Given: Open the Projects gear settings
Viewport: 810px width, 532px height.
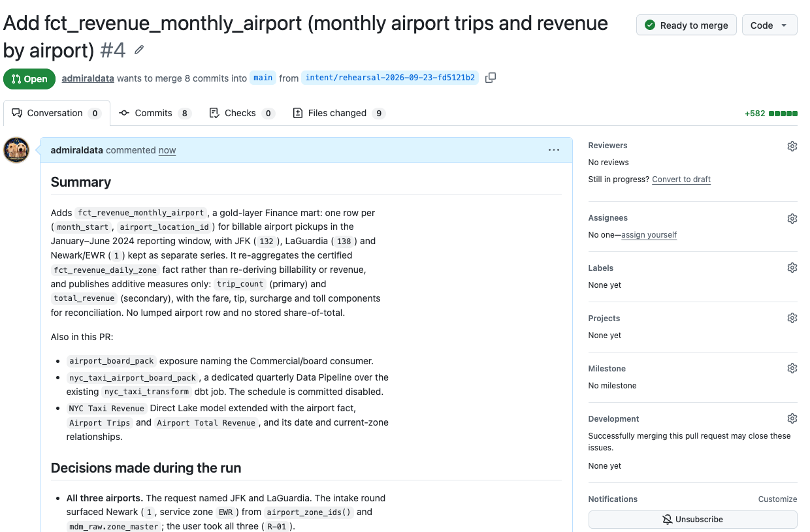Looking at the screenshot, I should 792,319.
